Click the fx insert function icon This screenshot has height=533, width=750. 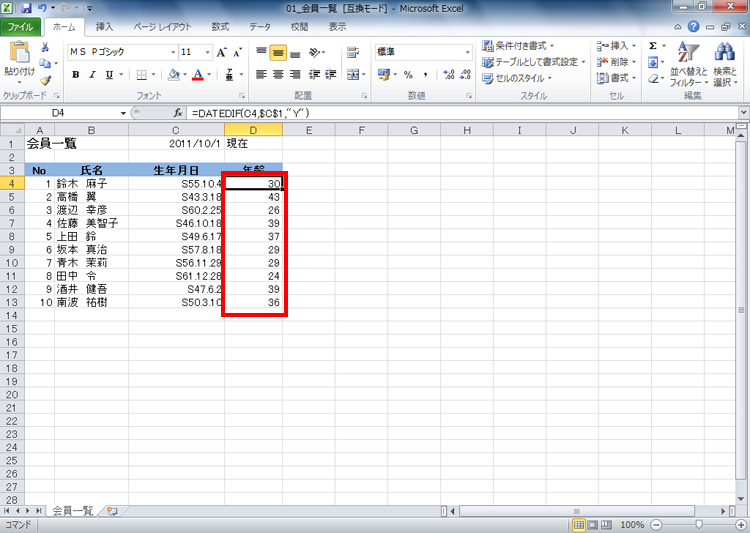pyautogui.click(x=178, y=113)
